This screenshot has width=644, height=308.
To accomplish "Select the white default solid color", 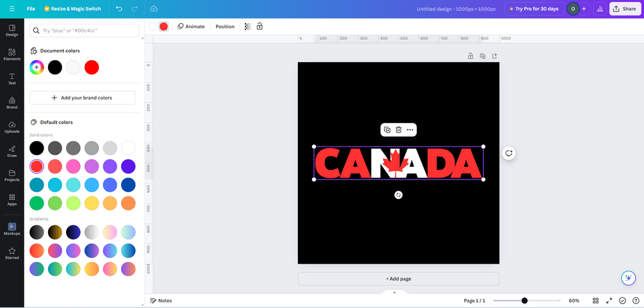I will (128, 148).
